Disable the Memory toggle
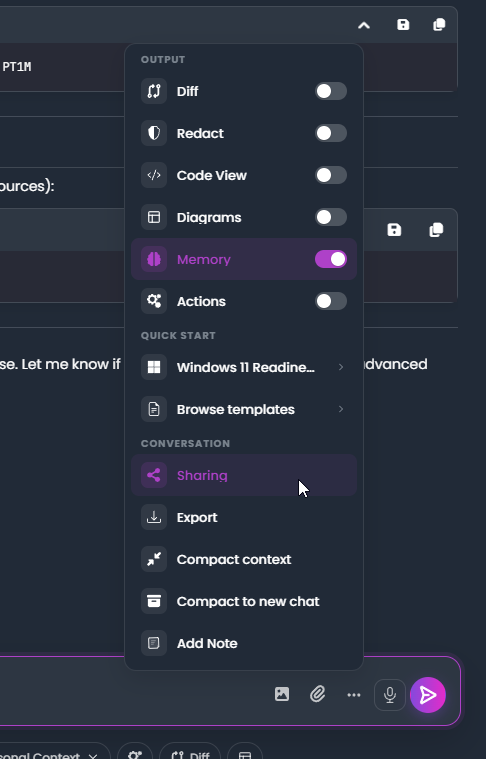This screenshot has width=486, height=759. 331,259
